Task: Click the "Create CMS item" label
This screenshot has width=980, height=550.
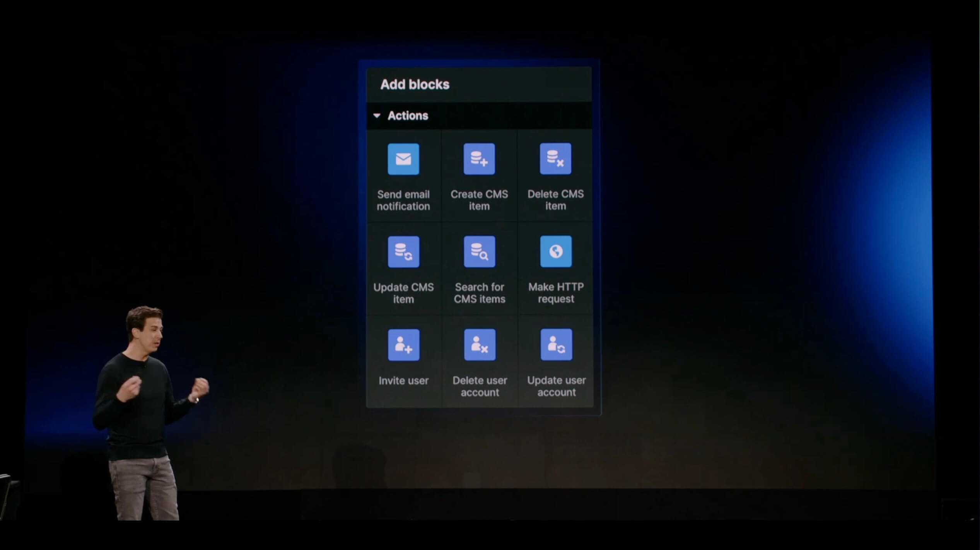Action: point(479,200)
